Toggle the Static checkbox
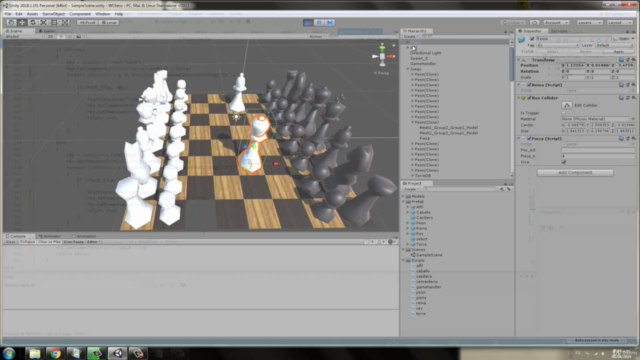The width and height of the screenshot is (640, 360). (616, 39)
